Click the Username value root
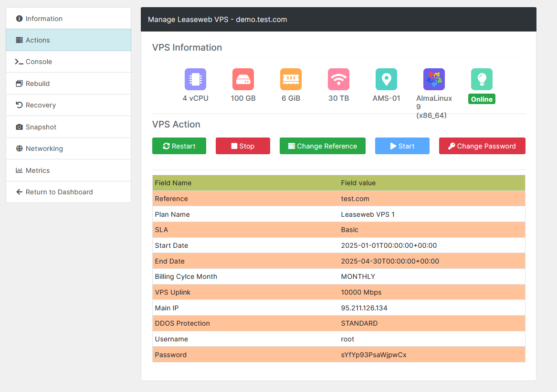Viewport: 557px width, 392px height. pos(347,339)
